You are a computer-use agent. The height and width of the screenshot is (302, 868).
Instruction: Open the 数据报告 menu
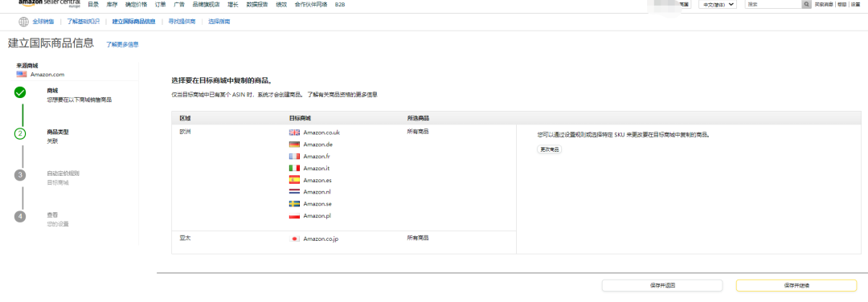pos(257,5)
